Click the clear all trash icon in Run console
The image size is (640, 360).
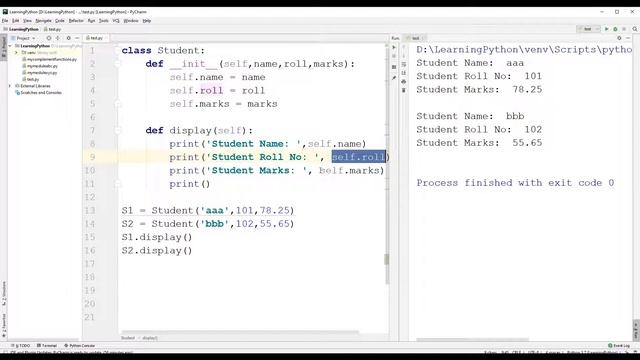point(404,90)
